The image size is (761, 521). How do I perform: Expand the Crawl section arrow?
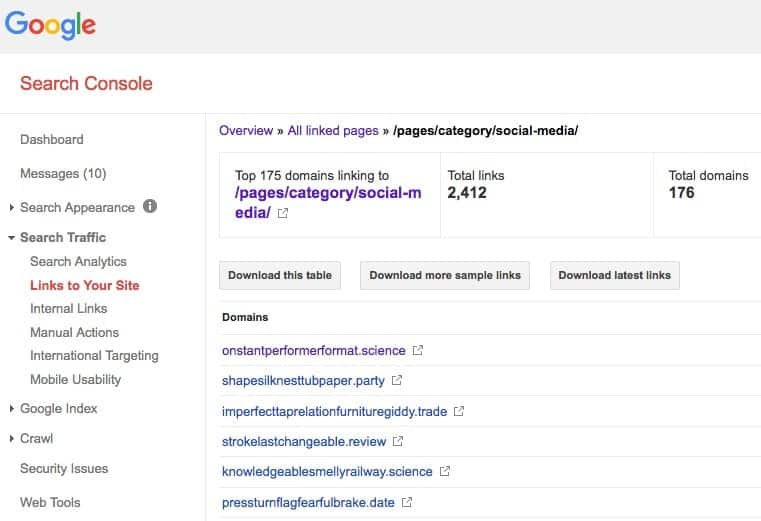click(11, 439)
